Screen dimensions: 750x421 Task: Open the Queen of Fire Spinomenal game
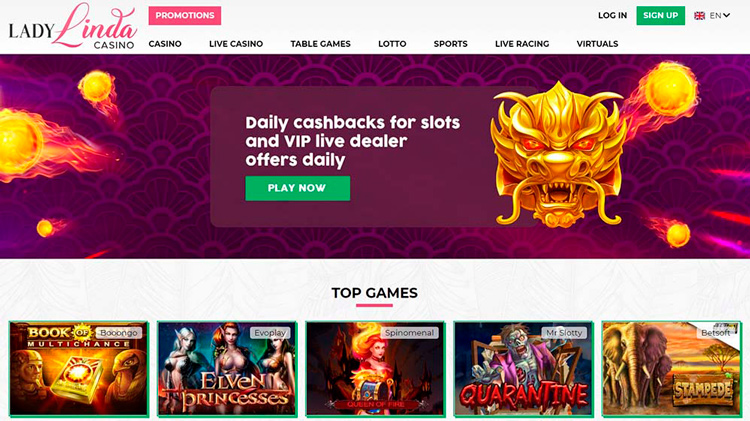tap(375, 368)
